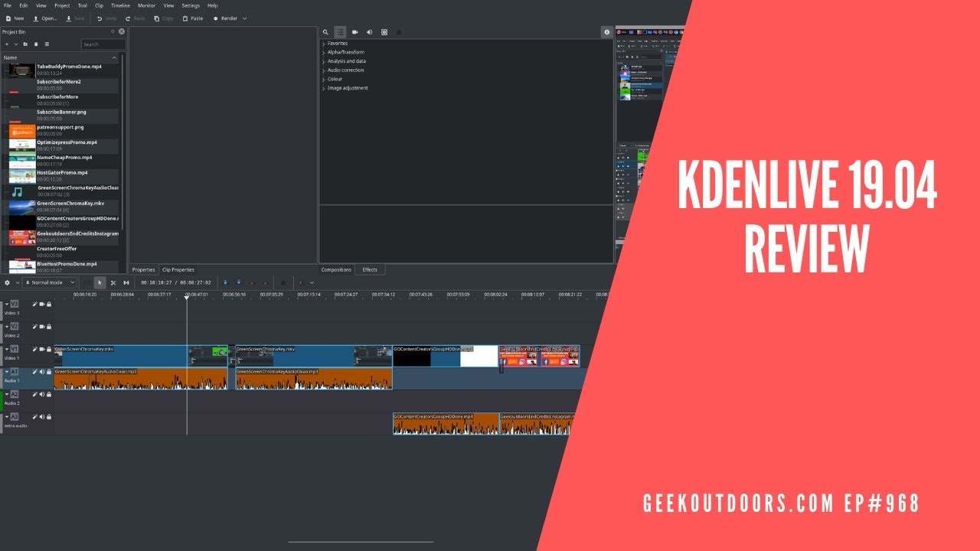Click the playhead marker on timeline ruler

(186, 297)
